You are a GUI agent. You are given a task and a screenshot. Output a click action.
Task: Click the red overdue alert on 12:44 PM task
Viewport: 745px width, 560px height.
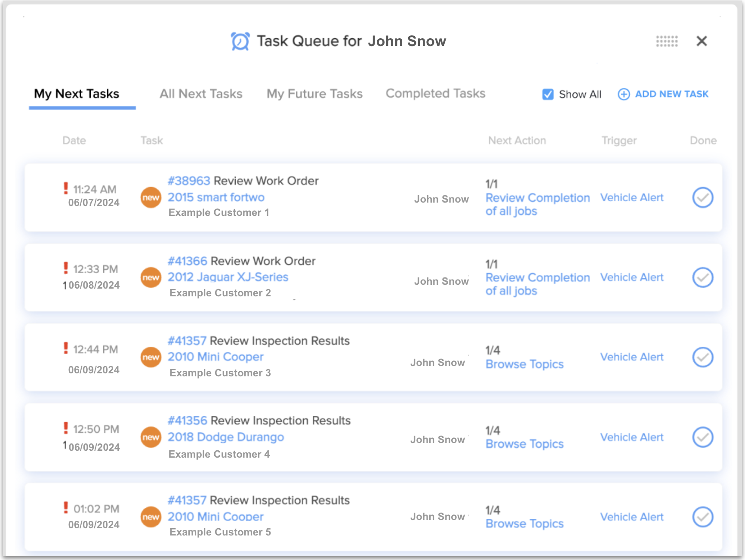click(x=66, y=348)
